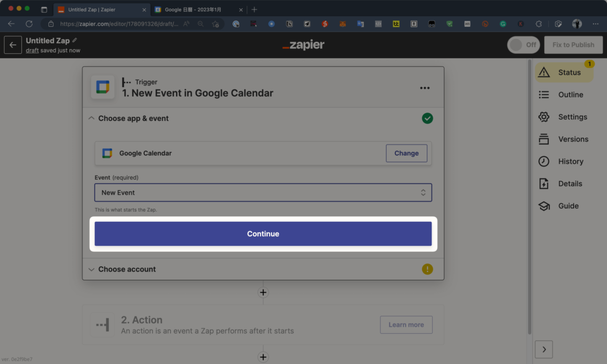Click the green completed checkmark icon

pos(427,118)
